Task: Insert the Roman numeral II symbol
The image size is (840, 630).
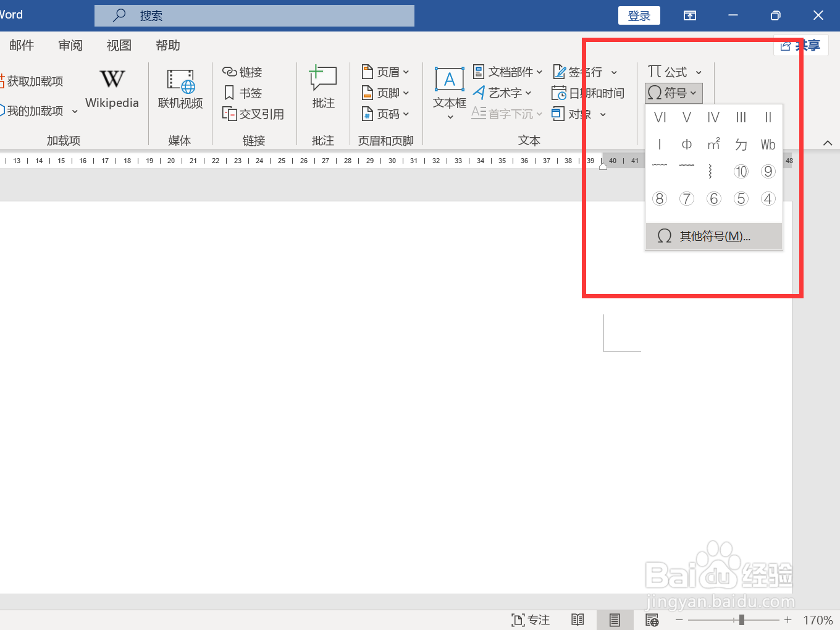Action: point(768,117)
